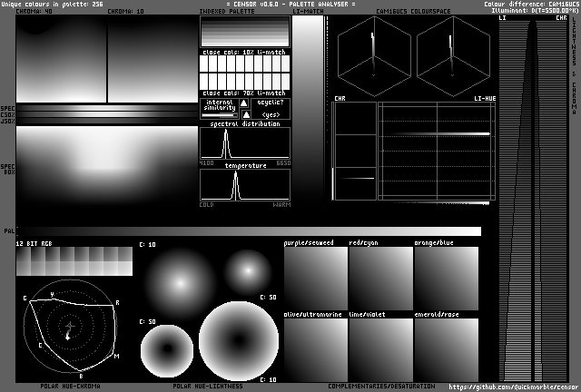The height and width of the screenshot is (392, 581).
Task: Click the 12 bit RGB swatch strip
Action: tap(74, 262)
